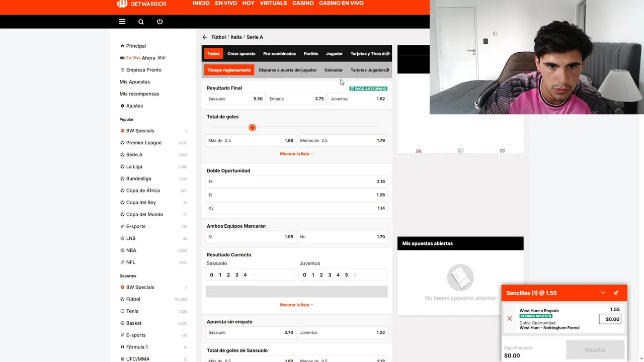Open CASINO in top navigation
644x362 pixels.
(303, 3)
